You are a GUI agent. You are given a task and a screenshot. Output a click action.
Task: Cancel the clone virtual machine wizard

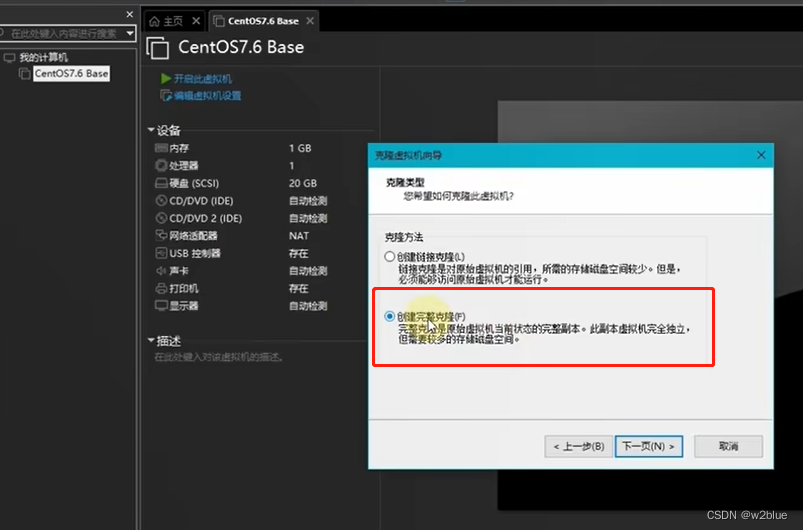(x=728, y=447)
